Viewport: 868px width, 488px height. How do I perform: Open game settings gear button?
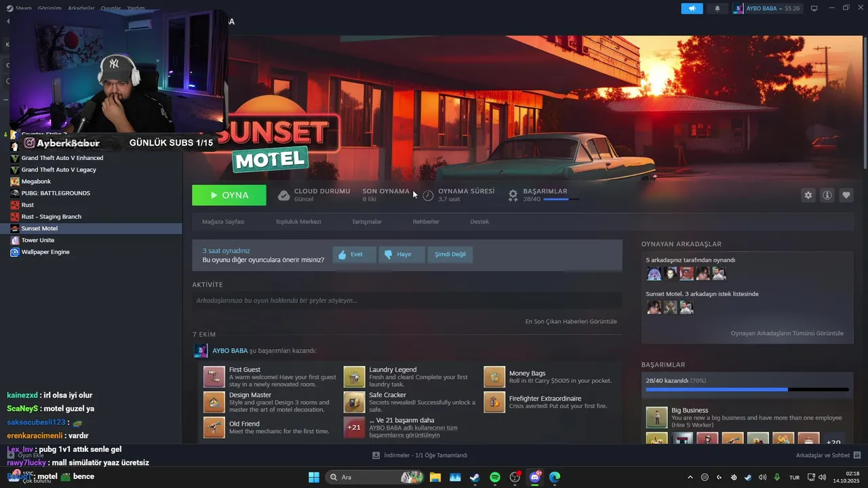click(x=808, y=195)
